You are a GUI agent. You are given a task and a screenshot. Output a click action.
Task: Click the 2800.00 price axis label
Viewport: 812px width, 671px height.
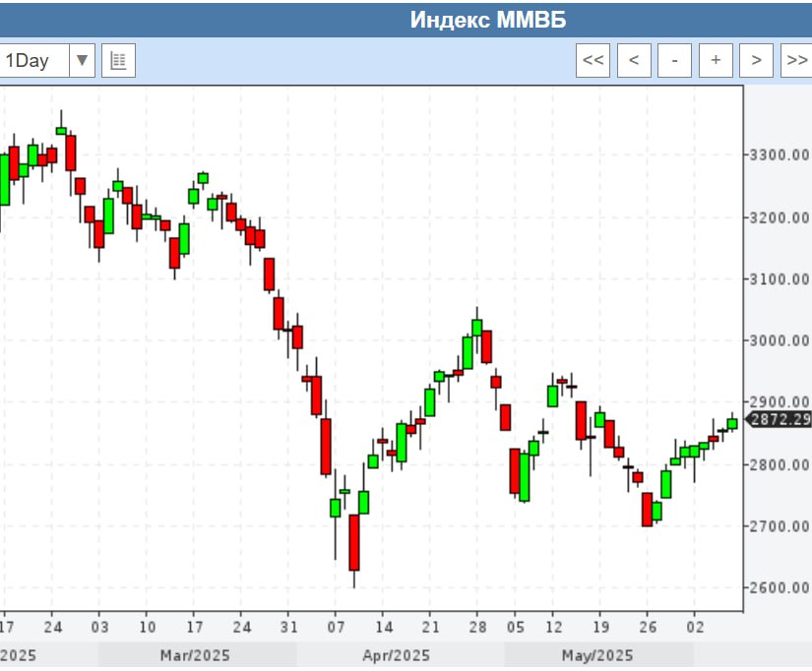click(779, 465)
